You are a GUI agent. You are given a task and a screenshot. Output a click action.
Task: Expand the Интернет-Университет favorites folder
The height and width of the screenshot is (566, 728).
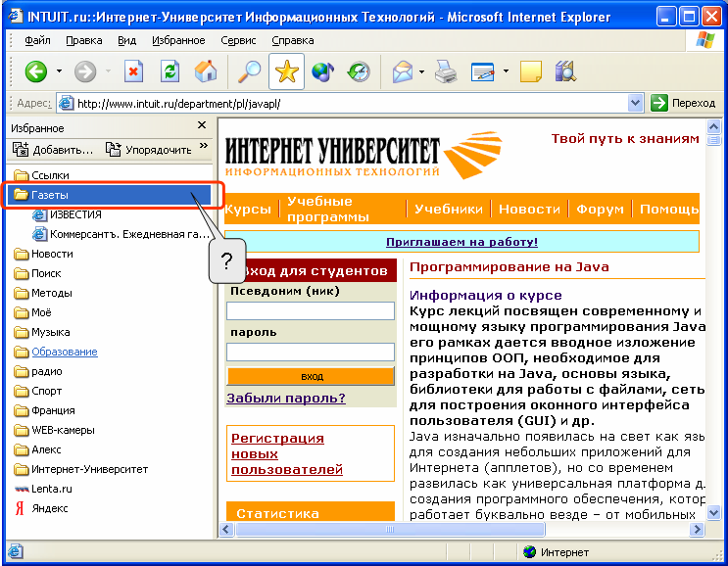point(80,469)
